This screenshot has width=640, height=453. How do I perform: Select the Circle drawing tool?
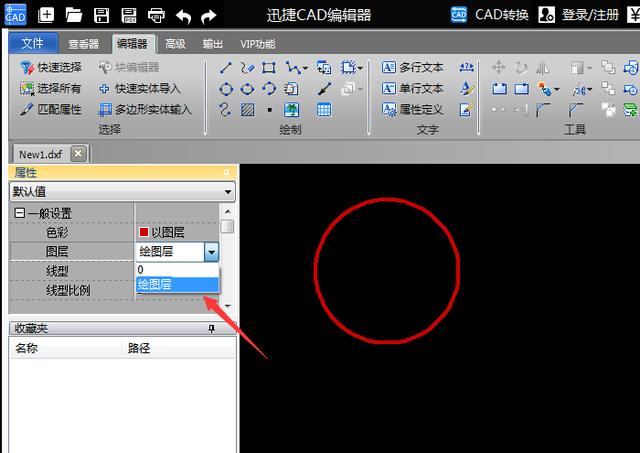click(226, 89)
